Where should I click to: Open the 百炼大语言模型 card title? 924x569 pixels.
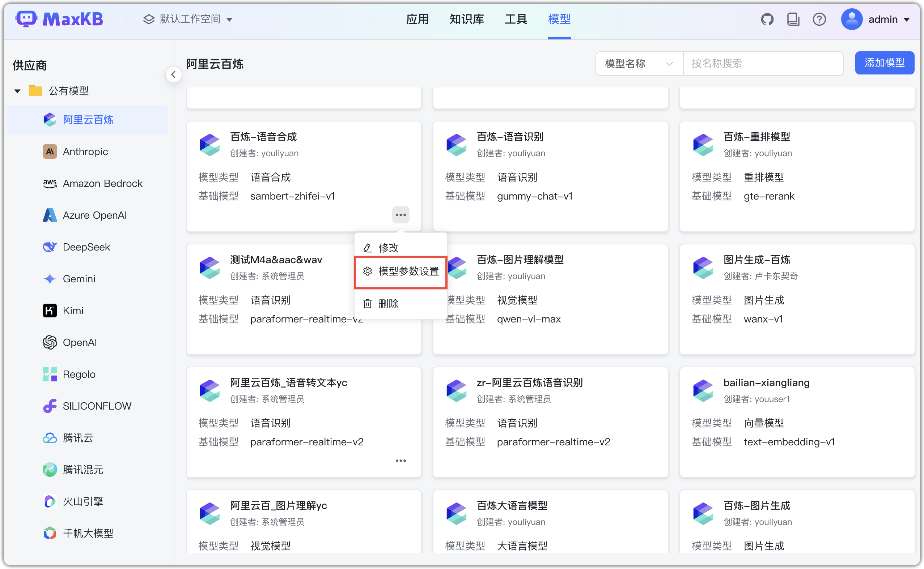[x=512, y=506]
